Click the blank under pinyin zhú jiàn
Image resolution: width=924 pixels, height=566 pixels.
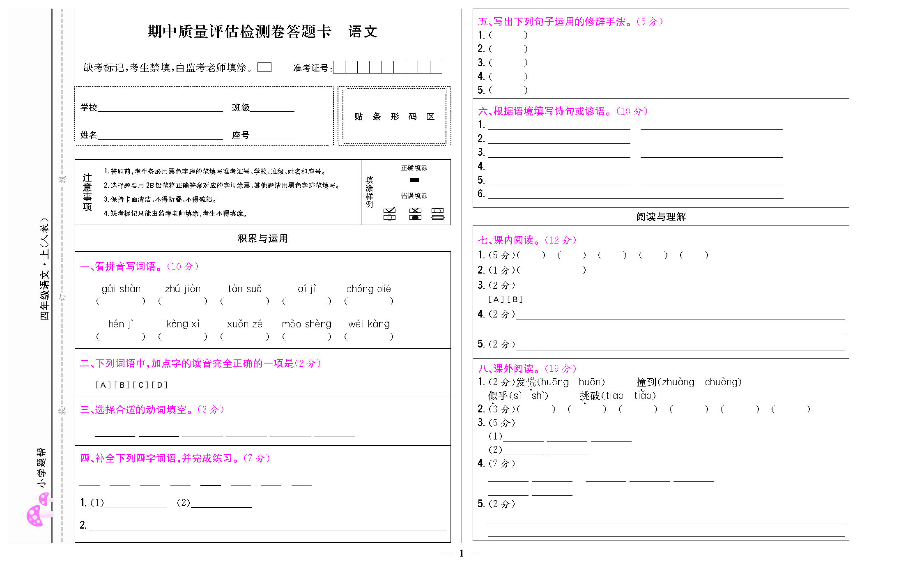tap(183, 301)
